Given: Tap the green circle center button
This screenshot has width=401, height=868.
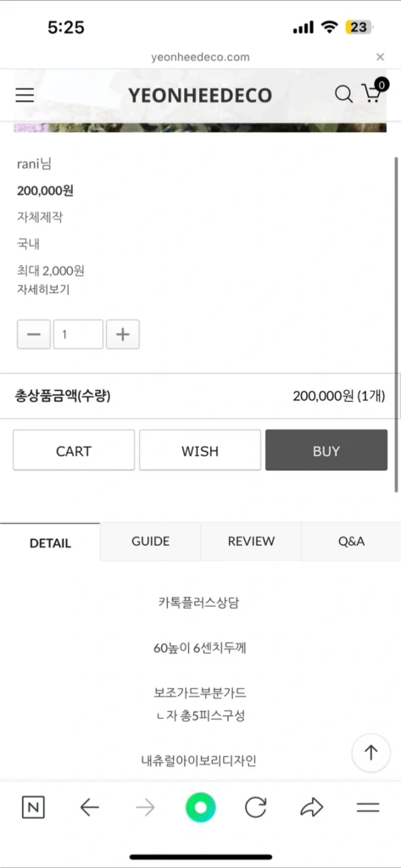Looking at the screenshot, I should (200, 808).
